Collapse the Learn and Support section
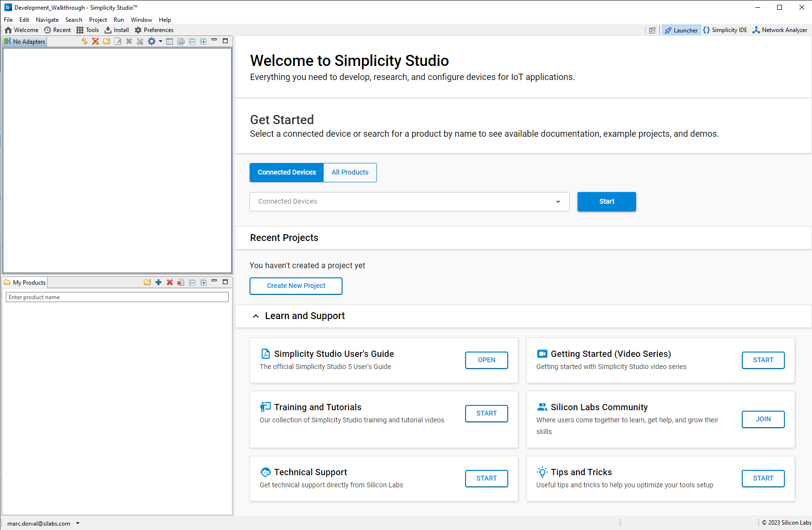This screenshot has width=812, height=530. [256, 316]
